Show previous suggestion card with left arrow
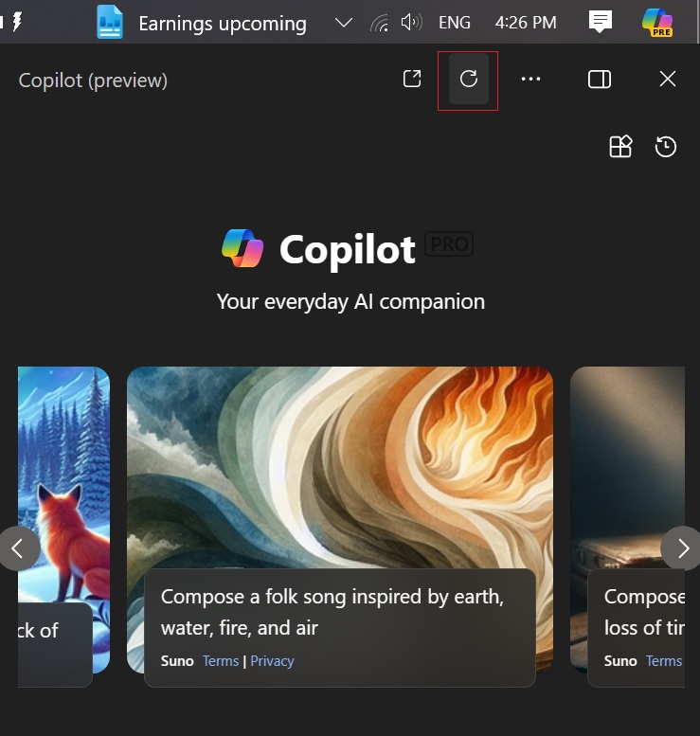The height and width of the screenshot is (736, 700). (x=18, y=548)
